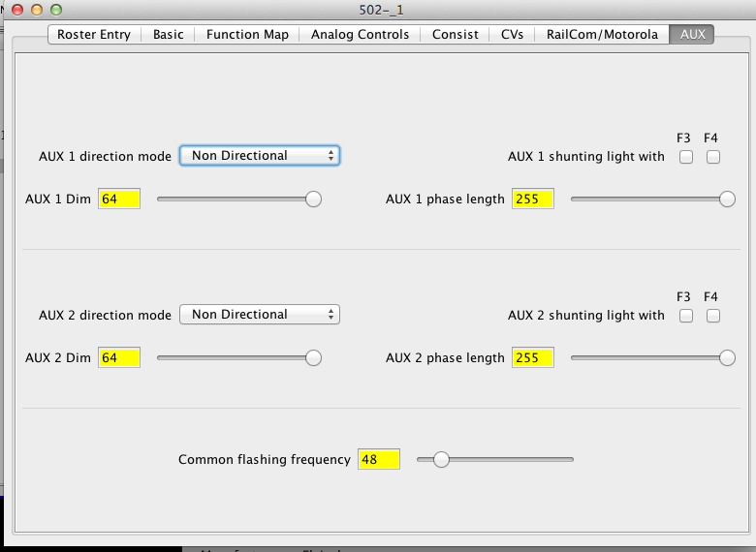Switch to the Roster Entry tab
This screenshot has height=552, width=756.
pyautogui.click(x=94, y=35)
